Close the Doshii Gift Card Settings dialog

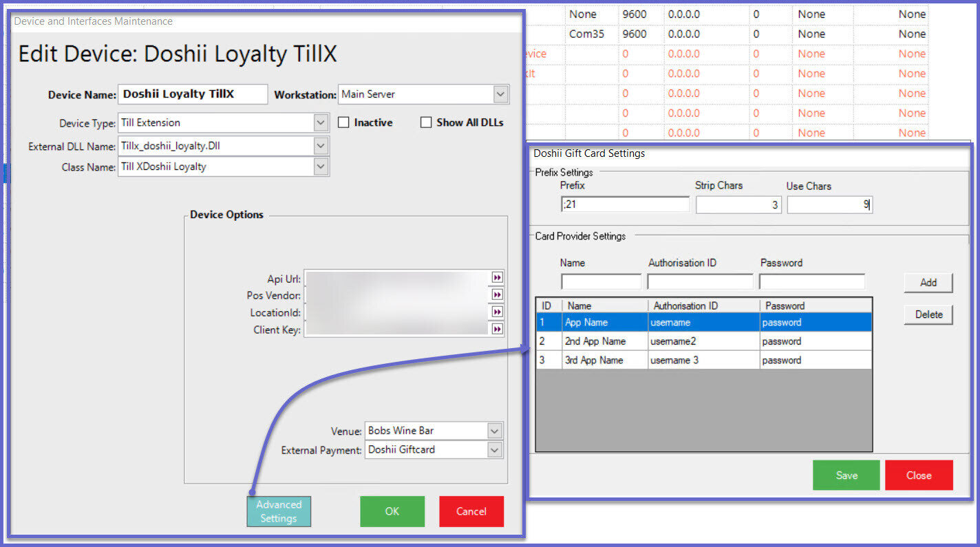coord(919,475)
